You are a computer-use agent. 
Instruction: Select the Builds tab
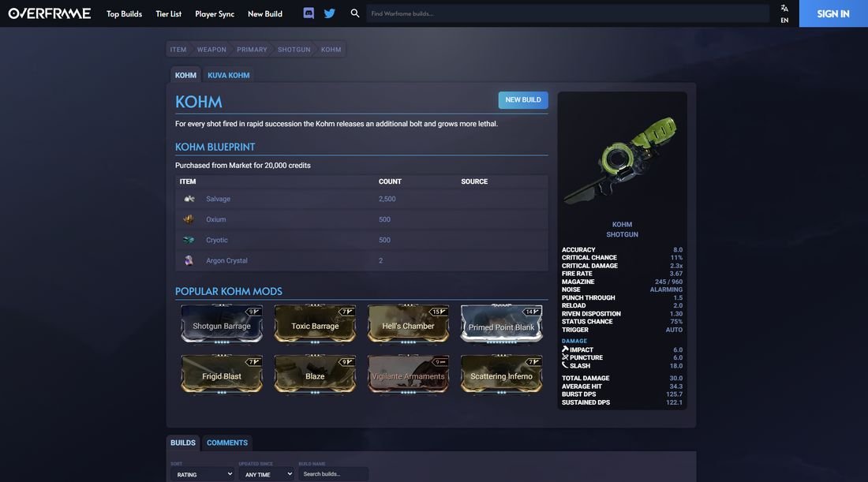tap(183, 443)
